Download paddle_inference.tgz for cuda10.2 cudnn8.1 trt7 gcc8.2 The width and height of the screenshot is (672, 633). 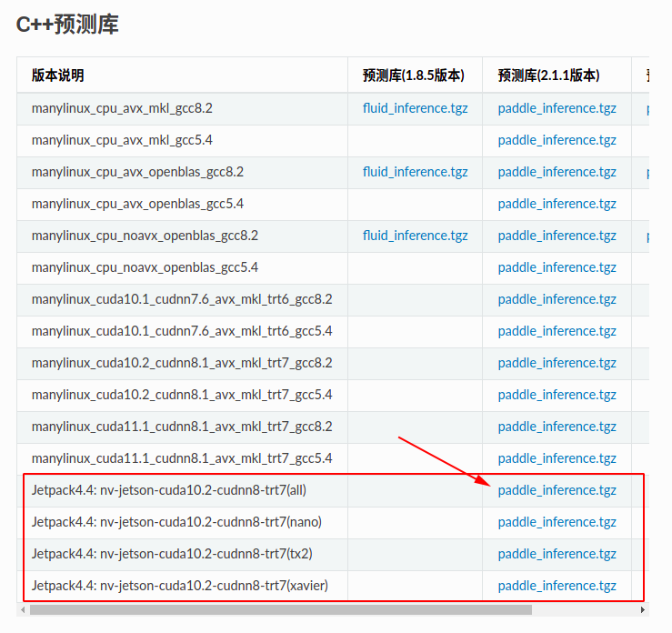tap(557, 364)
